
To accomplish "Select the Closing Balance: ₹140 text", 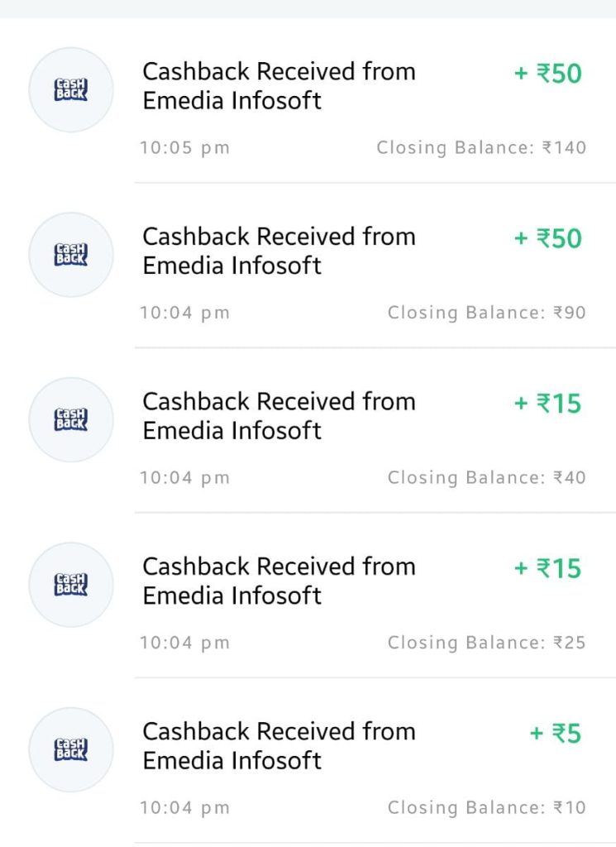I will (481, 148).
